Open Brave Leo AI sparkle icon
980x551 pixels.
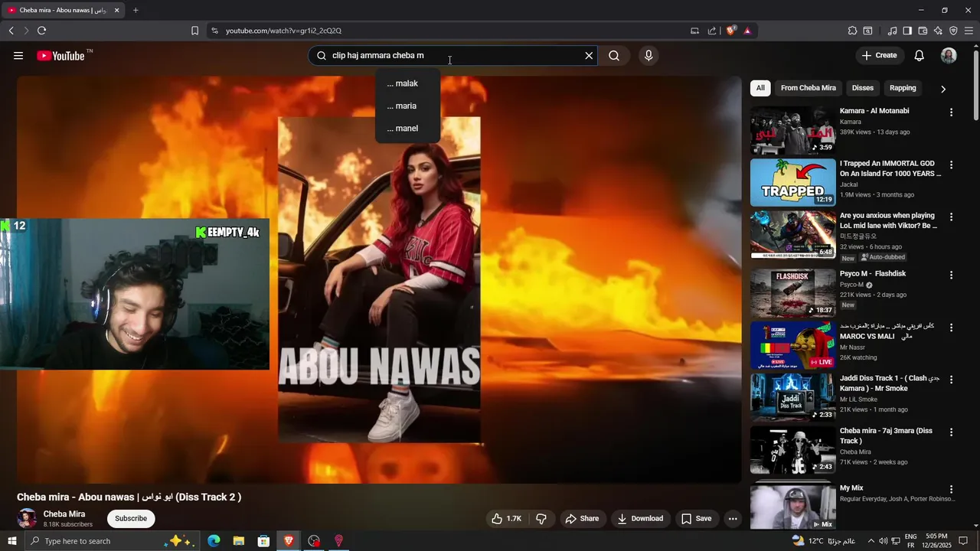click(938, 31)
